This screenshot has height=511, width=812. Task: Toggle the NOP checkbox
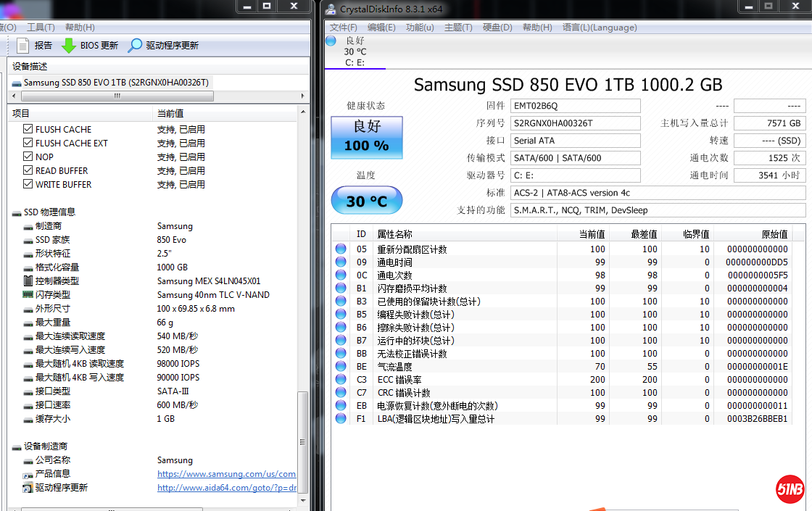click(x=28, y=157)
